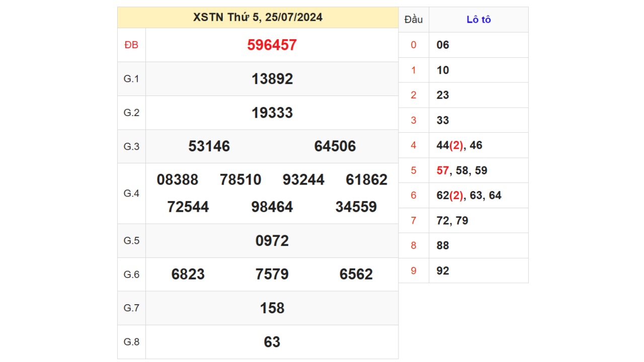Select lô tô value 10

443,70
